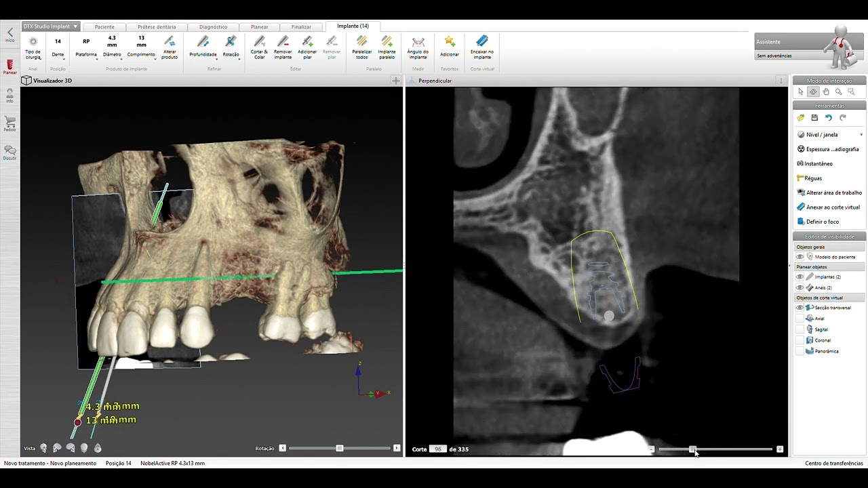Select the pointer interaction mode
868x488 pixels.
point(801,91)
